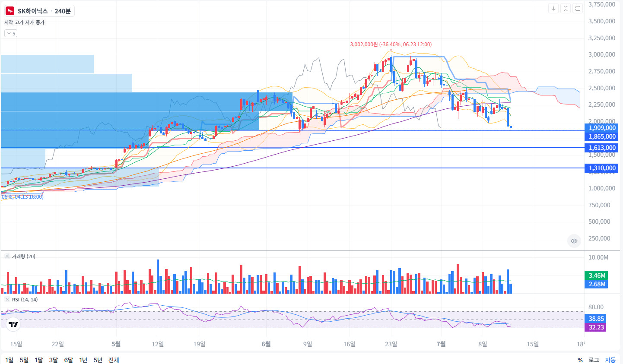Toggle 로그 logarithmic scale

(x=594, y=360)
